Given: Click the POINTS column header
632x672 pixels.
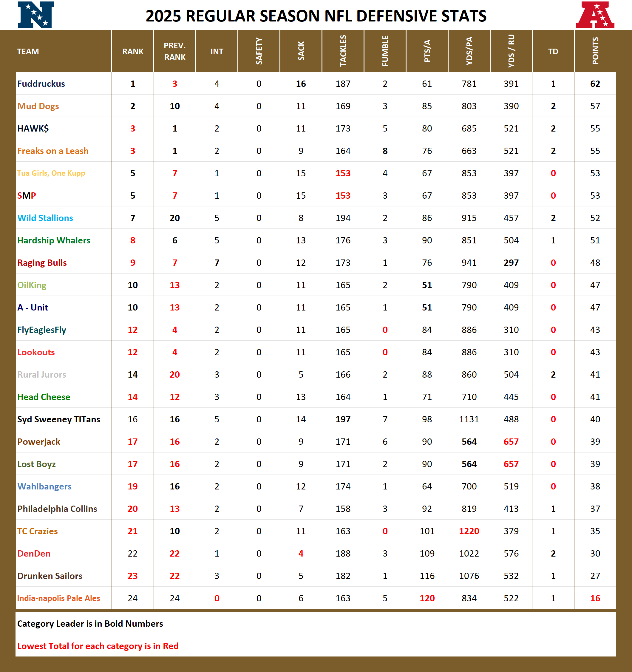Looking at the screenshot, I should (x=595, y=51).
